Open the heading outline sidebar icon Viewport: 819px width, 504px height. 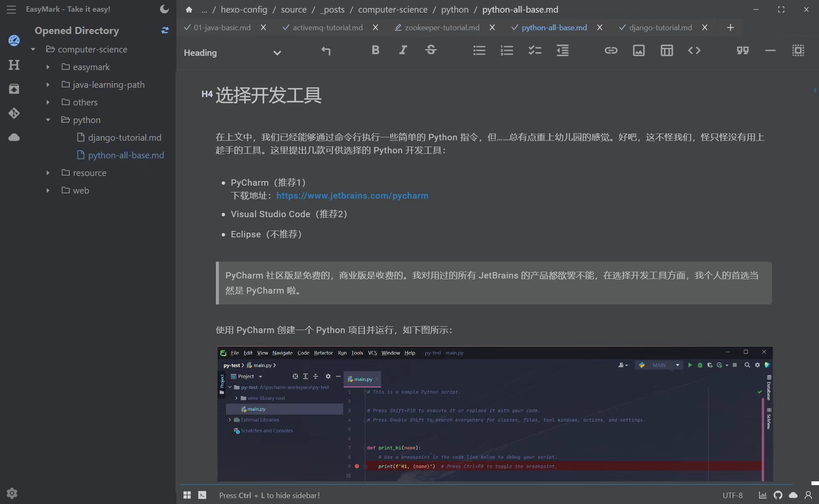click(14, 65)
